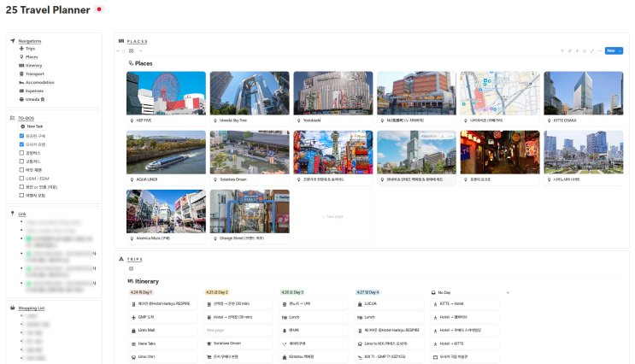Click the New Task button
Viewport: 635px width, 364px height.
tap(32, 126)
